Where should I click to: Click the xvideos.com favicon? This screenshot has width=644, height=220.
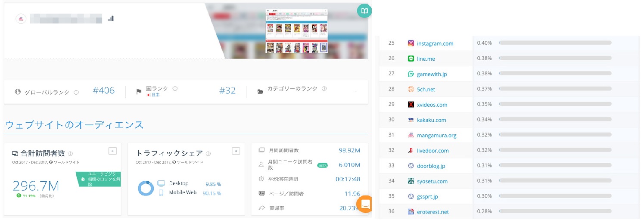tap(411, 104)
